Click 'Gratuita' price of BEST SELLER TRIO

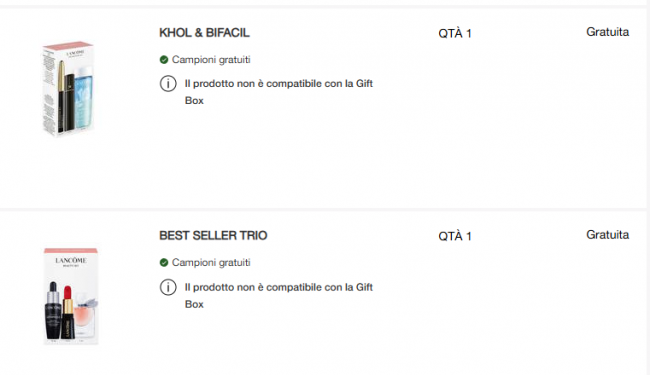pyautogui.click(x=607, y=235)
